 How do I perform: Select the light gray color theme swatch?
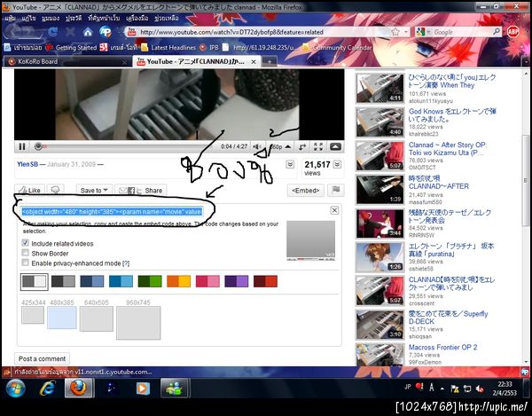coord(35,282)
